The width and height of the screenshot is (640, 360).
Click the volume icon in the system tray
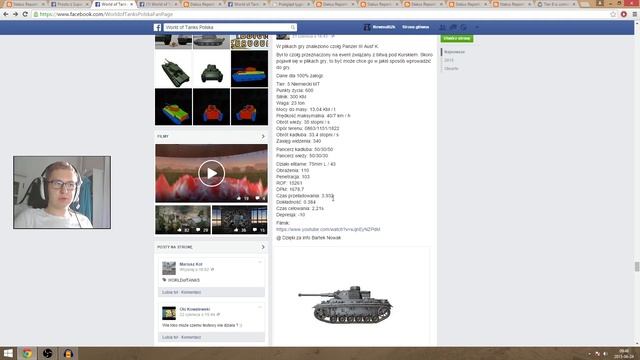tap(605, 354)
